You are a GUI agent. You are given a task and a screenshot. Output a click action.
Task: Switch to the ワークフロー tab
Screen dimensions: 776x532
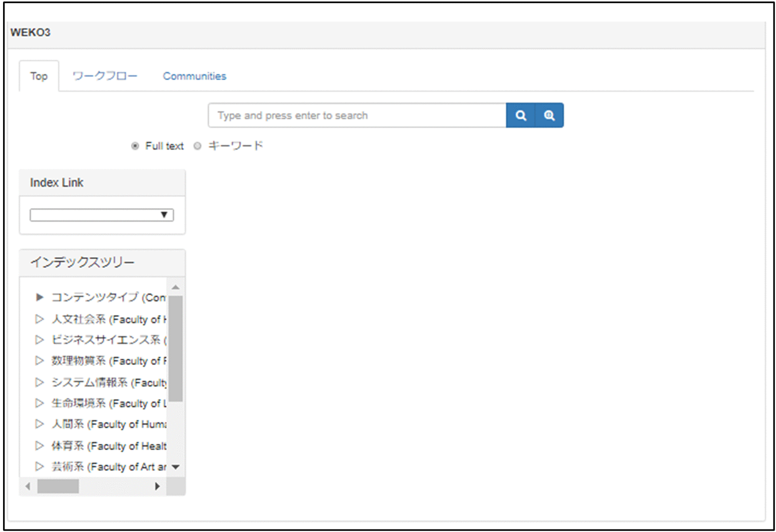coord(104,76)
